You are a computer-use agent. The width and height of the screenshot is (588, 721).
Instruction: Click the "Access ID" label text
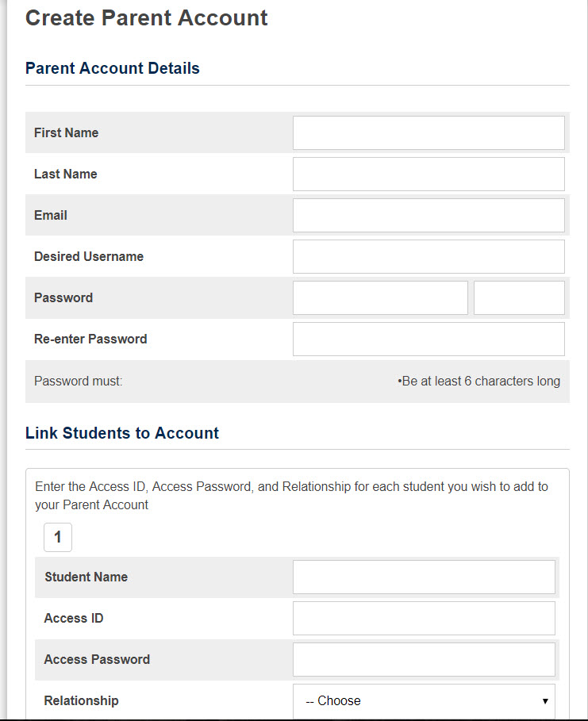[x=74, y=619]
